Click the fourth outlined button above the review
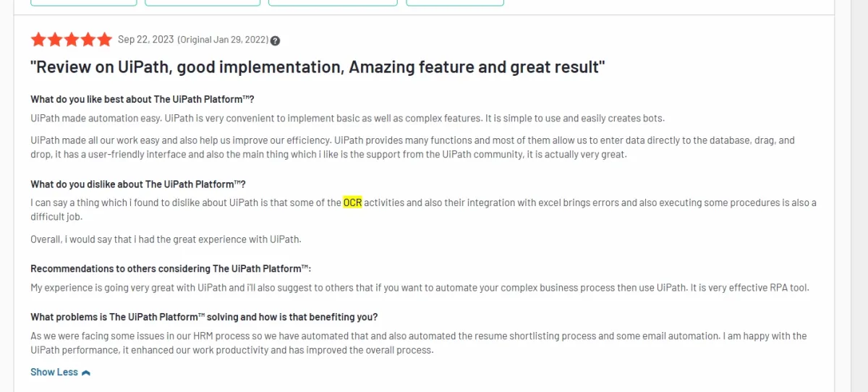This screenshot has width=868, height=392. coord(455,2)
